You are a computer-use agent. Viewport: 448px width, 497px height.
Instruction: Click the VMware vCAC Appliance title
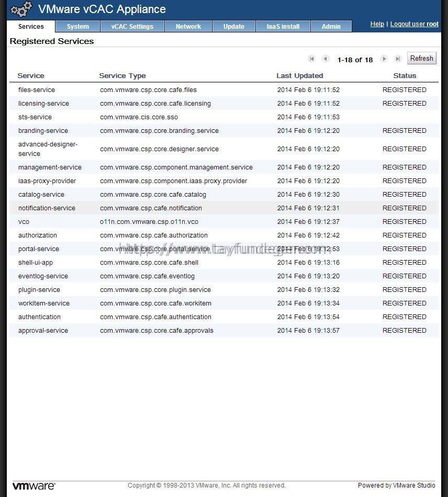[102, 9]
